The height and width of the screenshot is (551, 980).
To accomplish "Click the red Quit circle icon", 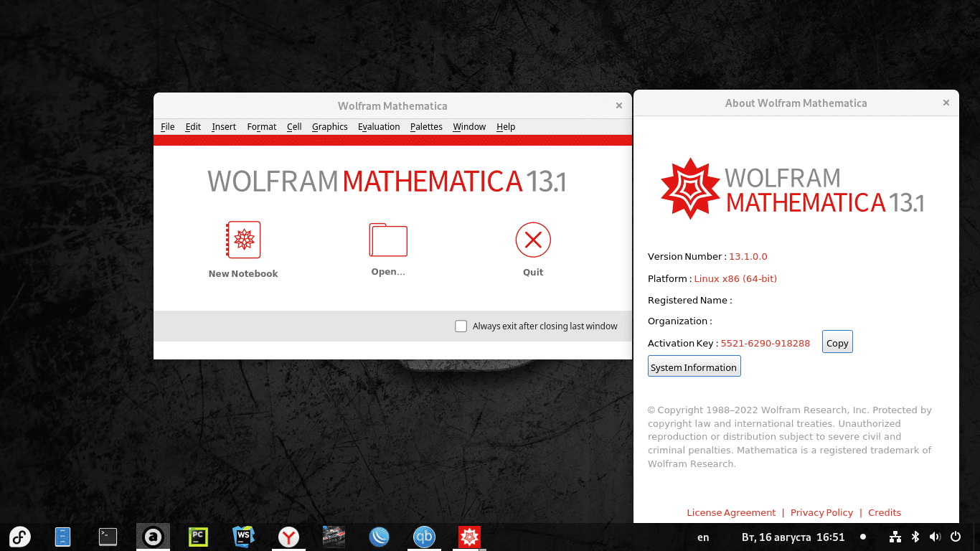I will pyautogui.click(x=533, y=240).
